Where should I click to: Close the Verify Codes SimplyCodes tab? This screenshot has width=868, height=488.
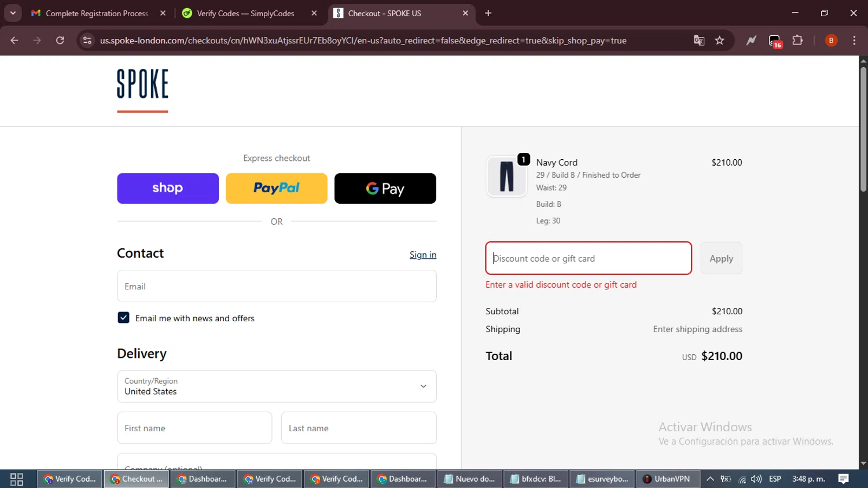click(x=314, y=13)
